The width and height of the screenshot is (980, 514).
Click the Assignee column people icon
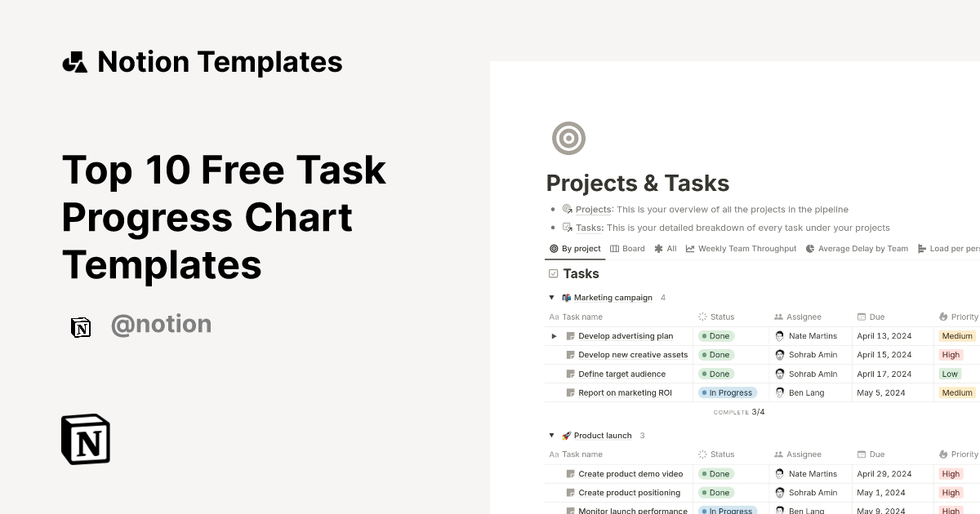[x=777, y=317]
